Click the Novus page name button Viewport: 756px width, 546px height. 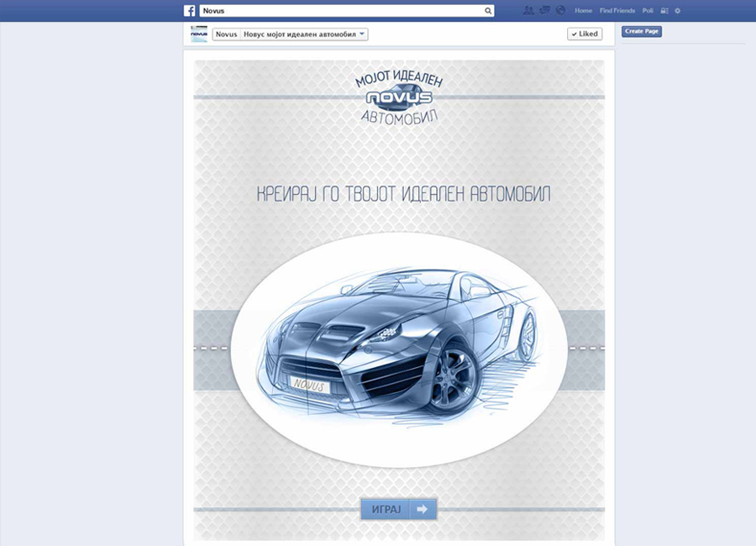click(x=225, y=34)
